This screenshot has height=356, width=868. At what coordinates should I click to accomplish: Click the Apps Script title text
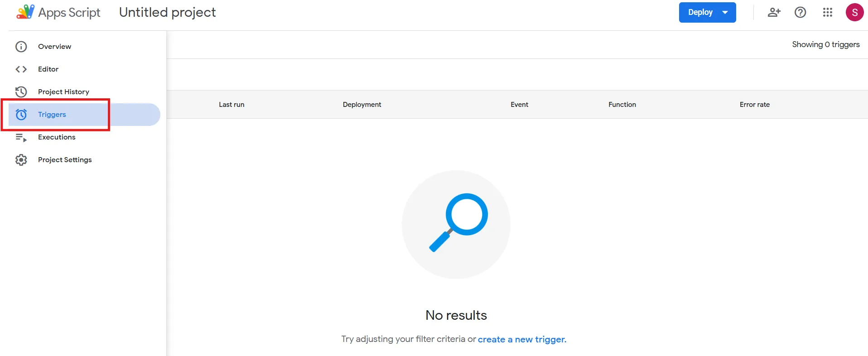69,13
